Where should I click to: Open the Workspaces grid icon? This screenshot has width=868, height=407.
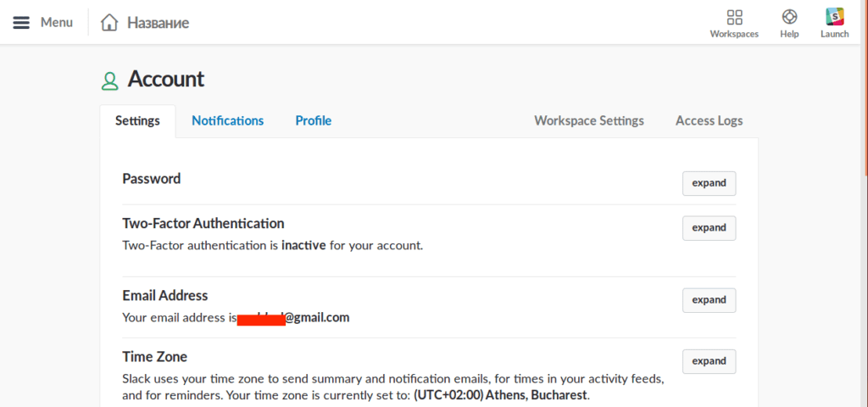point(734,17)
